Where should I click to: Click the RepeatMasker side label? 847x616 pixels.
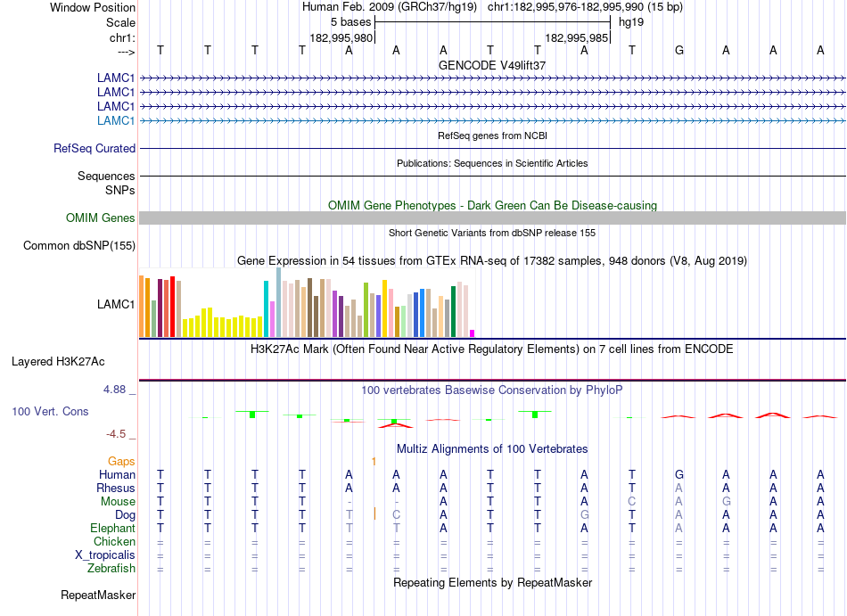coord(98,595)
